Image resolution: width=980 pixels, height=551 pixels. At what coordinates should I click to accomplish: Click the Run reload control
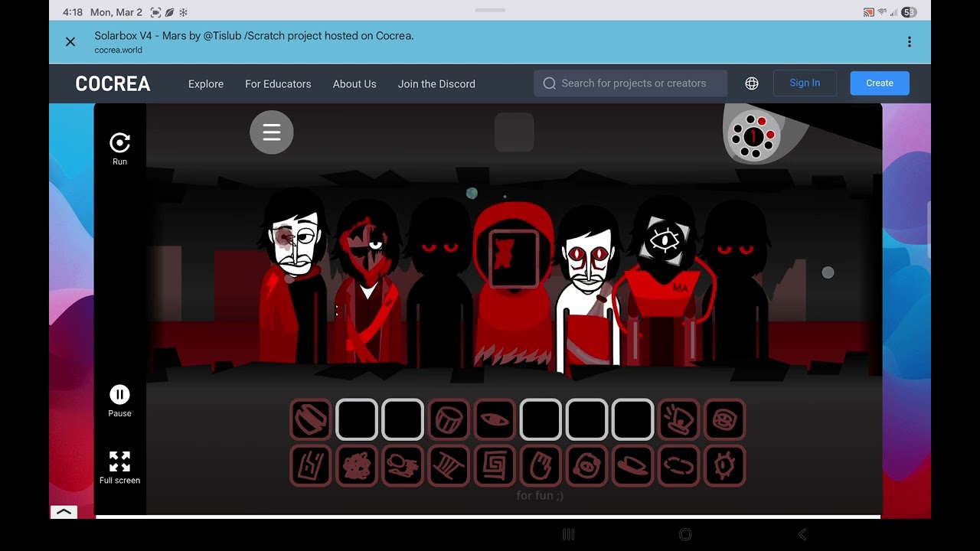pyautogui.click(x=119, y=149)
